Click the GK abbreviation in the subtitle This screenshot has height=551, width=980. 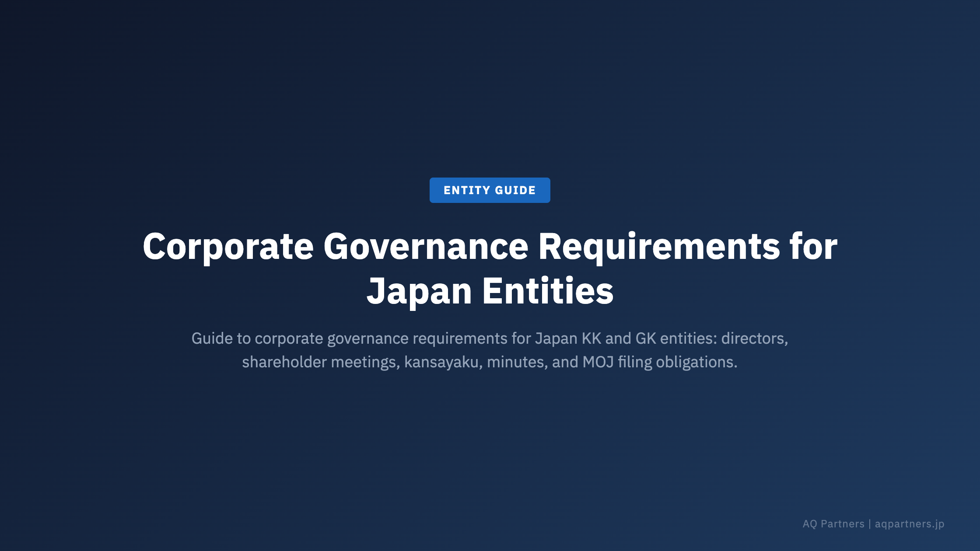[x=645, y=338]
